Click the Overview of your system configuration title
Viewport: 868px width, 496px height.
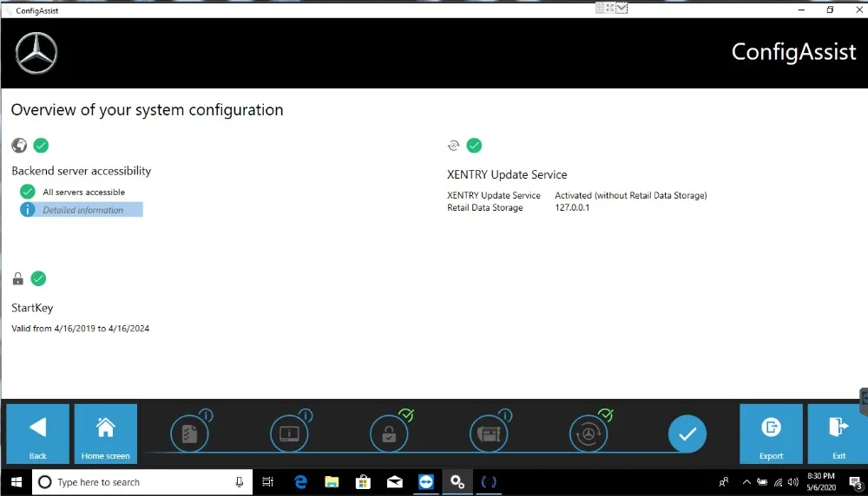tap(148, 110)
